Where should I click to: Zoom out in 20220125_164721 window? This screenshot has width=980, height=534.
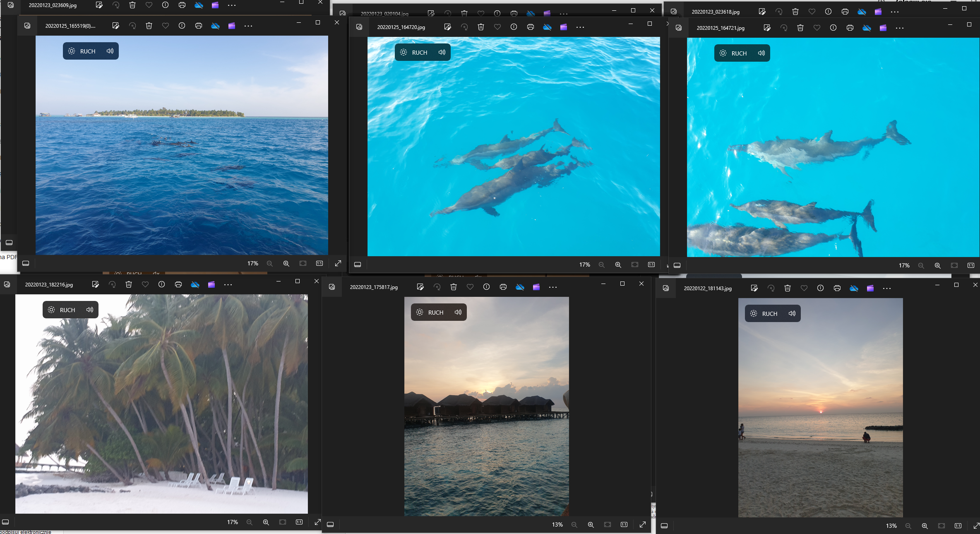921,265
